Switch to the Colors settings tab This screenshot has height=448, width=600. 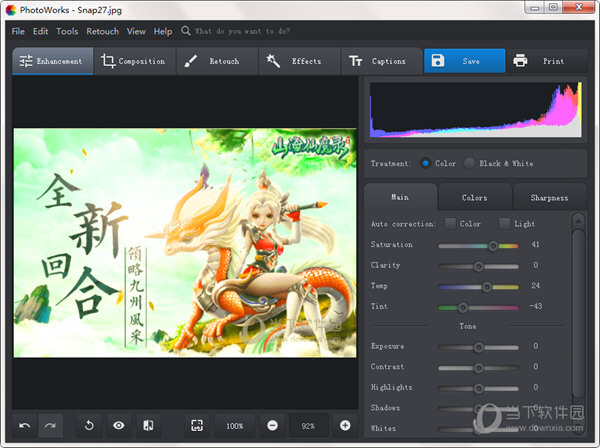(x=474, y=198)
